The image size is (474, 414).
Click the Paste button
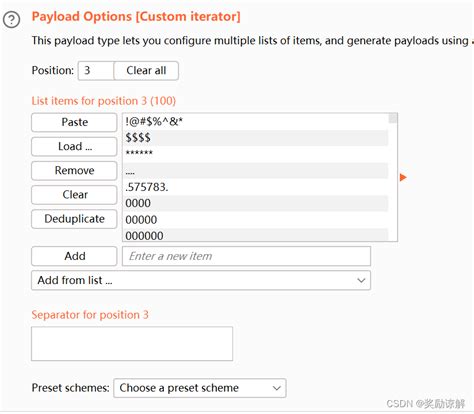[74, 122]
